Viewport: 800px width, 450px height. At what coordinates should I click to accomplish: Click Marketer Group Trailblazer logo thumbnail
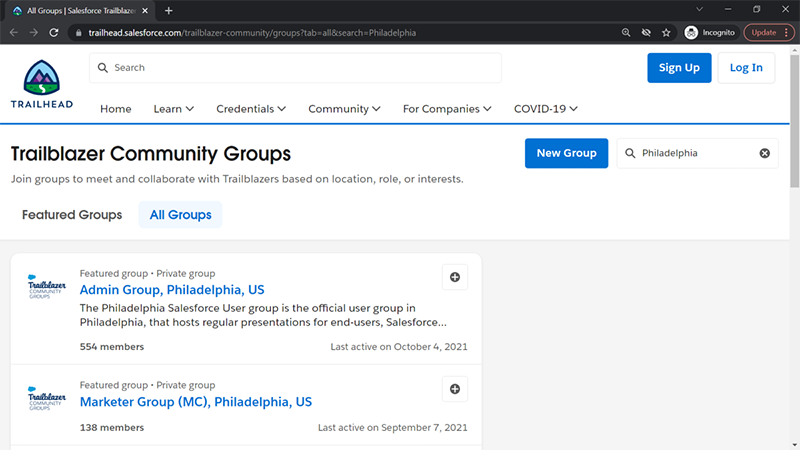coord(46,398)
